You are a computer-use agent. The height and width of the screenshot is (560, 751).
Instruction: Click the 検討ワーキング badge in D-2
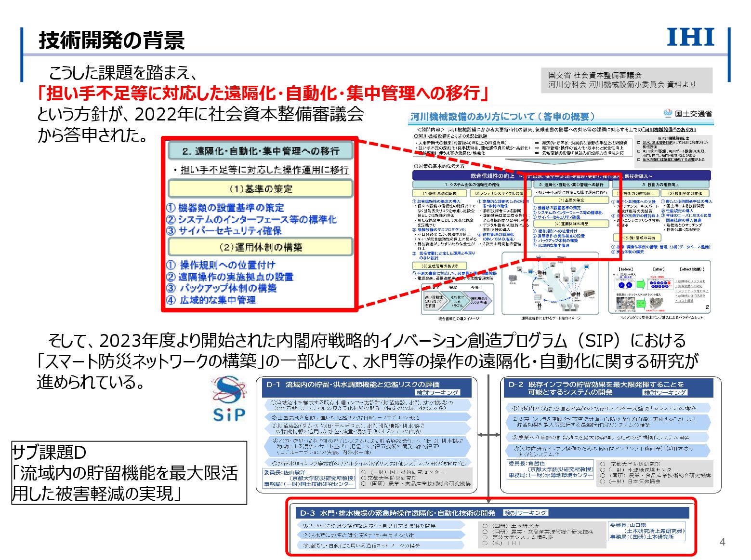(x=665, y=392)
